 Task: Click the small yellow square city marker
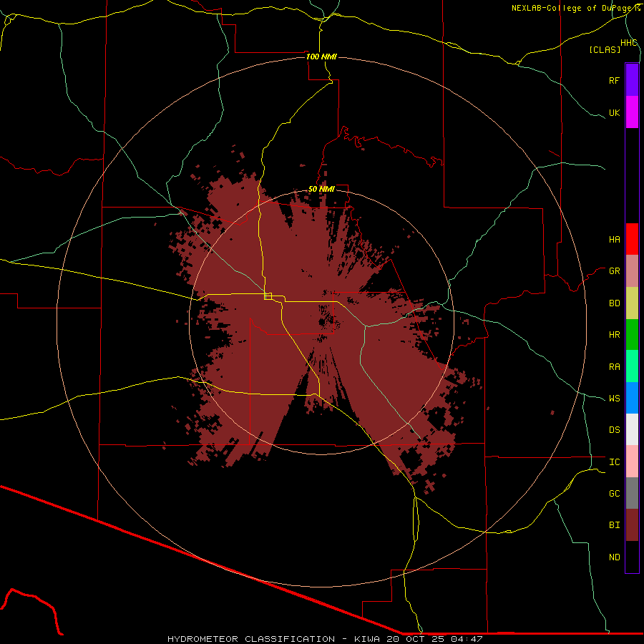[x=268, y=296]
